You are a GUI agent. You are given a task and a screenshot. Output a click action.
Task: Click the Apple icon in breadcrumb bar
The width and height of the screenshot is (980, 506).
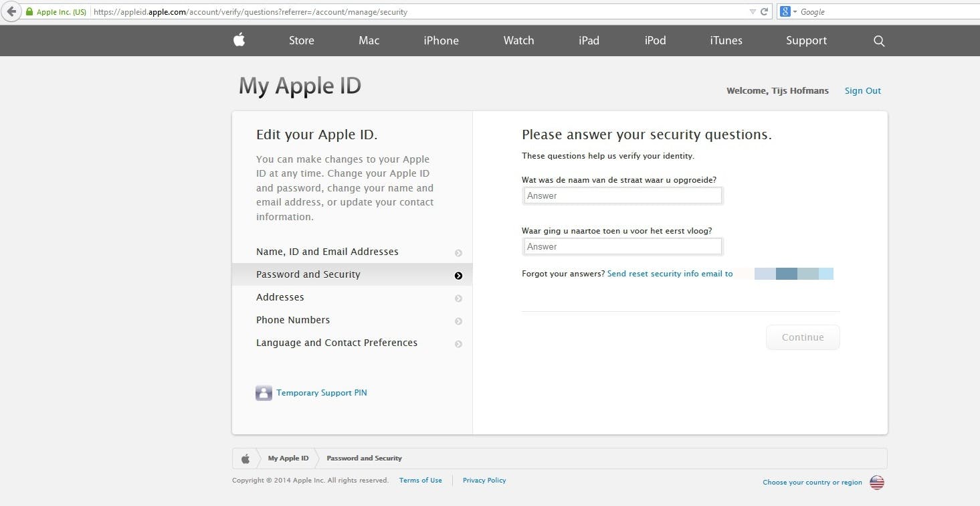click(246, 458)
